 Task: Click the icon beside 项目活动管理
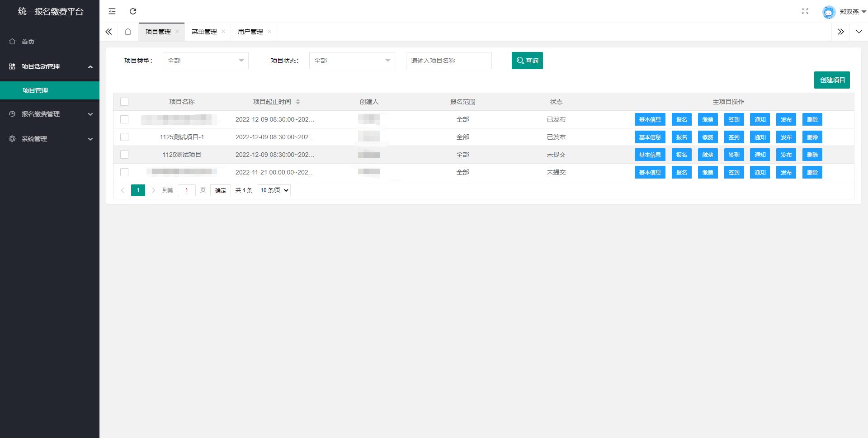(x=12, y=66)
